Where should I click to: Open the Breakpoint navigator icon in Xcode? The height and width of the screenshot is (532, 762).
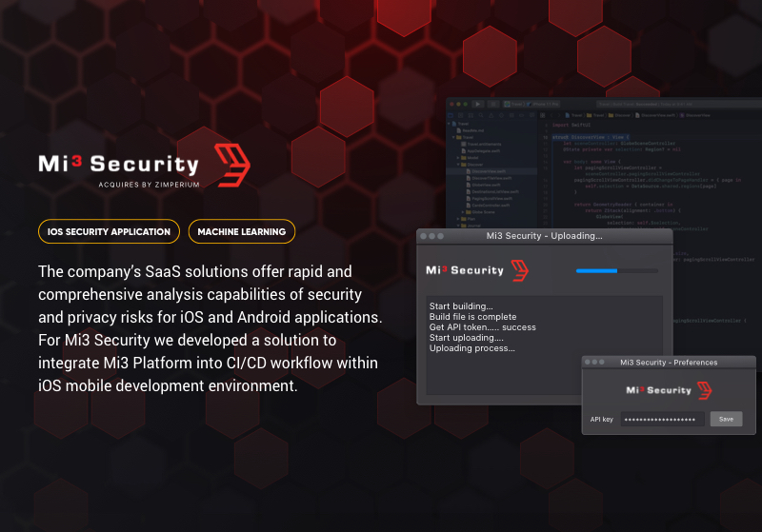[521, 115]
